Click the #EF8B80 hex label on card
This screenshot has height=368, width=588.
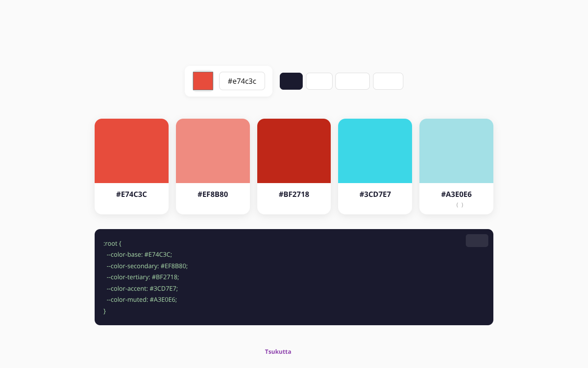click(213, 194)
